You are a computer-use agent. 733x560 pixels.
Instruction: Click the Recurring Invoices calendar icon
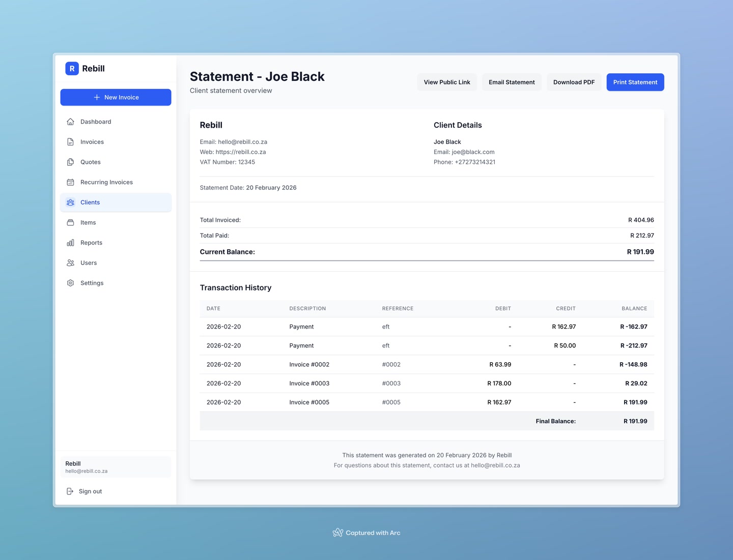click(71, 182)
